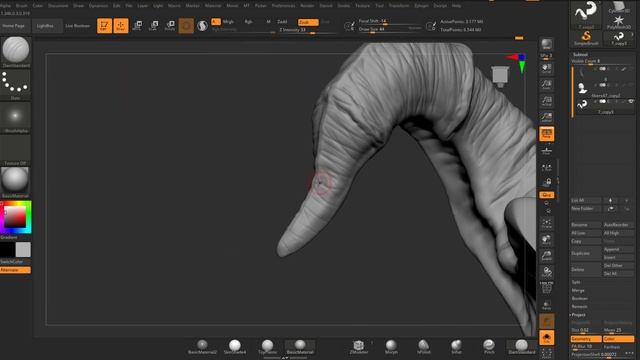Toggle the L.Sym local symmetry button
The image size is (640, 360).
pyautogui.click(x=547, y=167)
